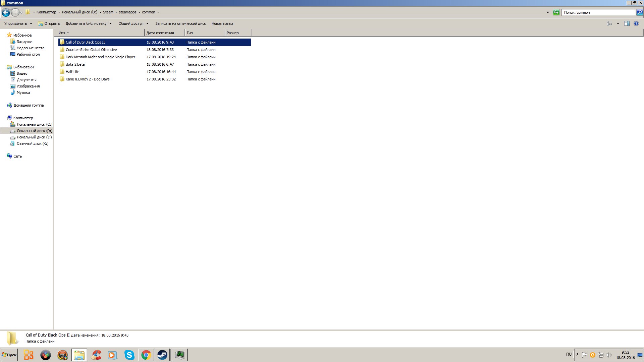Screen dimensions: 644x362
Task: Open the Документы library
Action: tap(26, 80)
